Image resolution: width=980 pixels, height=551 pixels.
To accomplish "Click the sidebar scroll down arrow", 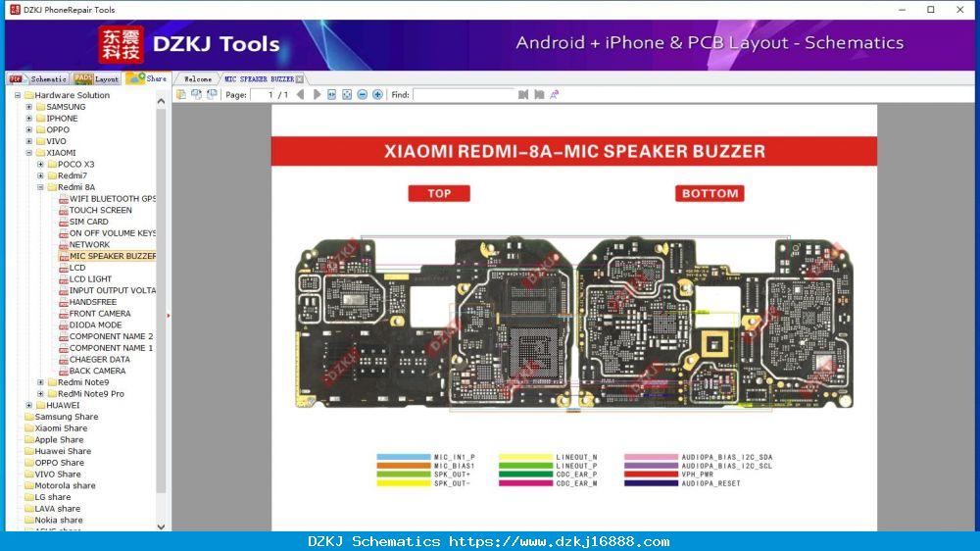I will click(162, 526).
